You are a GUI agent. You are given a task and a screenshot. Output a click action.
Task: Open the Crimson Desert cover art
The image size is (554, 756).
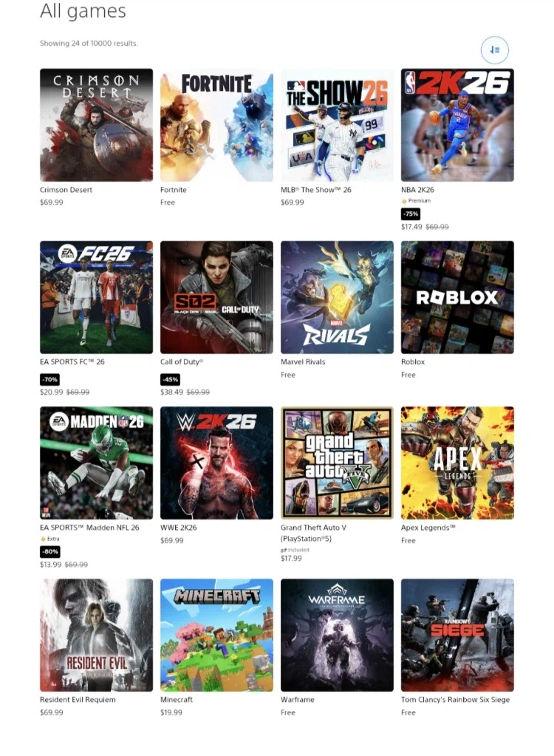coord(96,125)
